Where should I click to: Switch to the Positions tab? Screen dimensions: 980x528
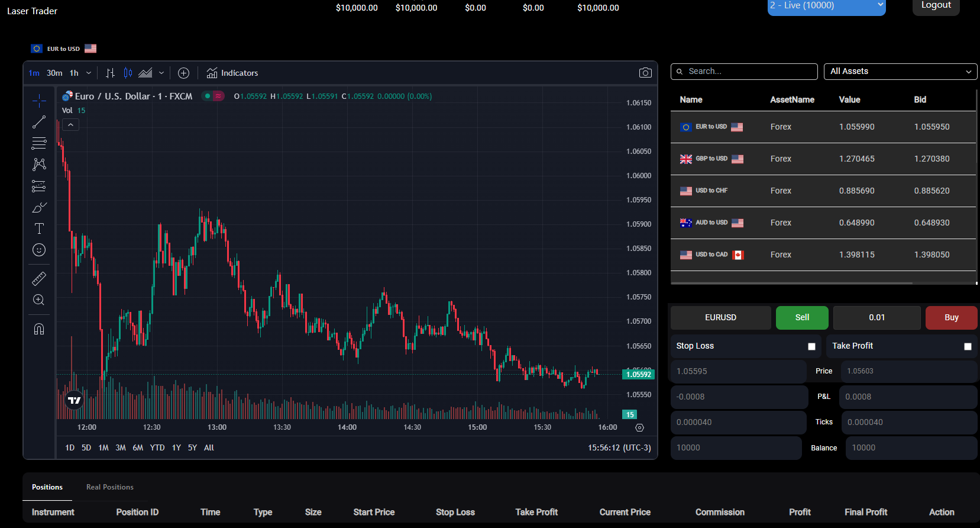(x=47, y=487)
